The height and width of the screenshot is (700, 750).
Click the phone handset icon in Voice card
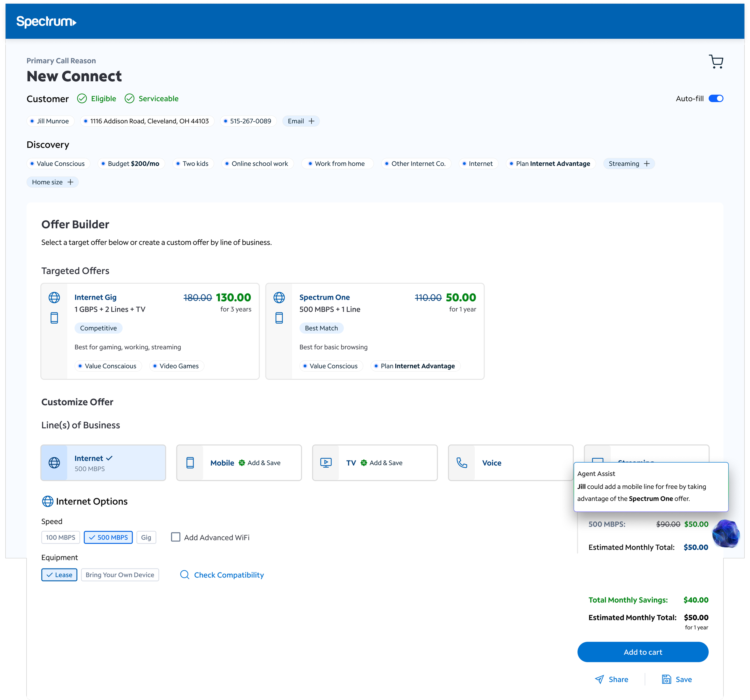point(462,463)
